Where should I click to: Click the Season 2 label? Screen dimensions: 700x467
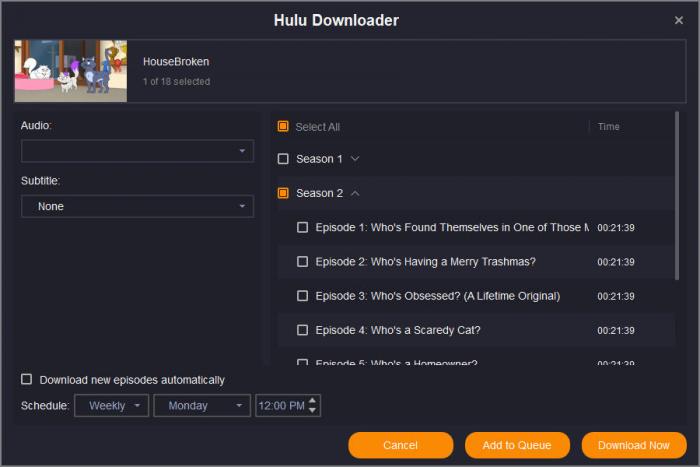pos(319,193)
